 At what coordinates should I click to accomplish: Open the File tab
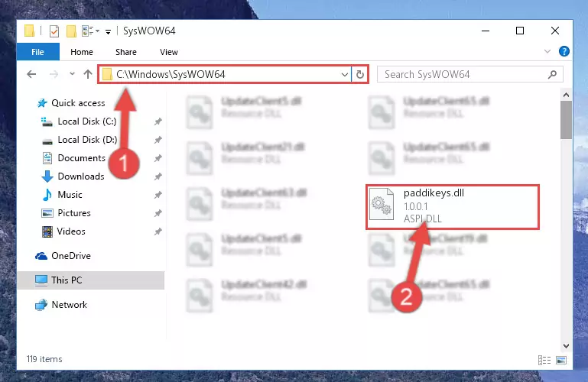(x=38, y=52)
